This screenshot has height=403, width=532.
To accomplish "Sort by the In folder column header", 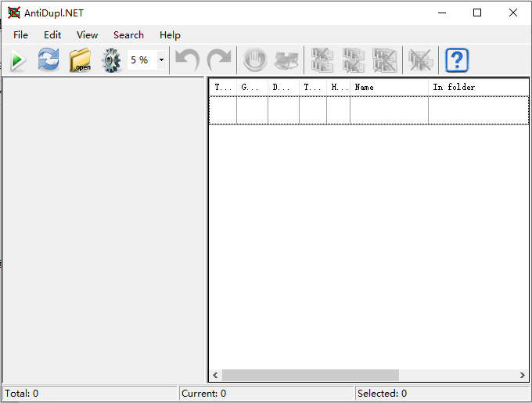I will (x=477, y=87).
